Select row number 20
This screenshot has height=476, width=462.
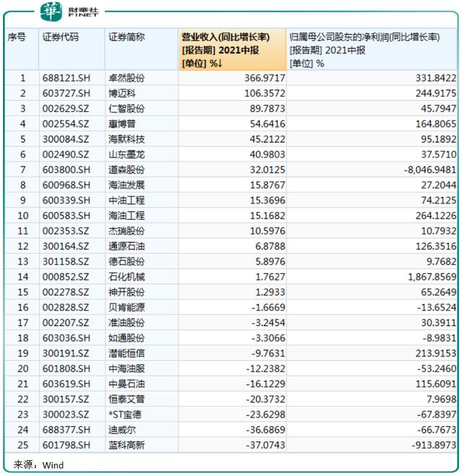point(23,369)
